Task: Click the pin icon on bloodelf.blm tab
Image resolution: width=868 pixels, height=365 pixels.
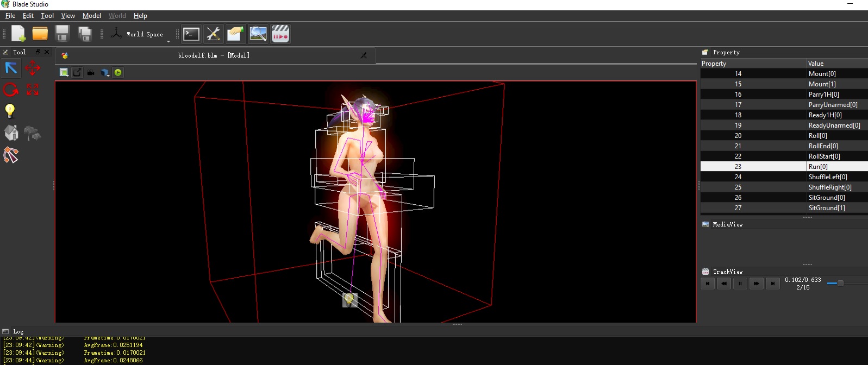Action: [x=364, y=55]
